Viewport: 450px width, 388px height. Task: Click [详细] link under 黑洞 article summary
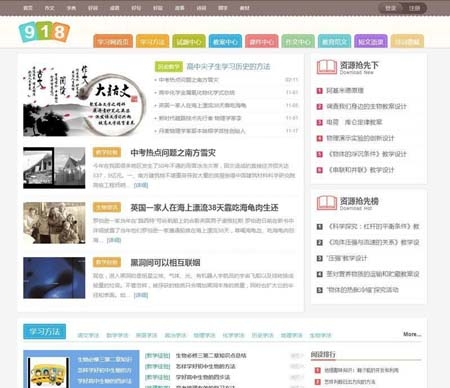[141, 295]
